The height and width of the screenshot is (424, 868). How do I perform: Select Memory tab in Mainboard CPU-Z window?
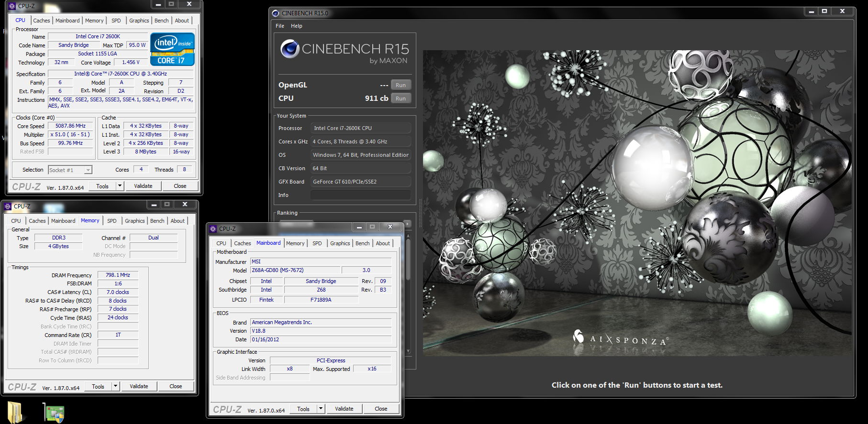[295, 243]
